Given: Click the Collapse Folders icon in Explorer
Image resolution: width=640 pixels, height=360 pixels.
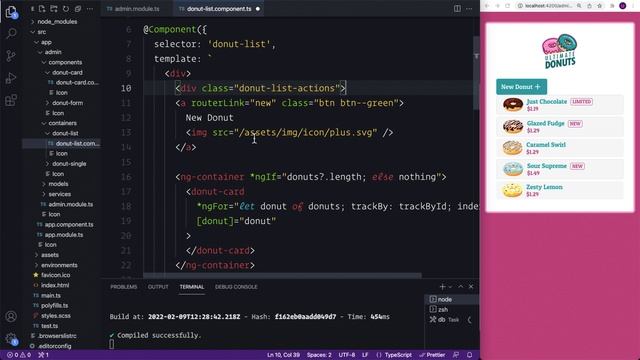Looking at the screenshot, I should pyautogui.click(x=78, y=9).
